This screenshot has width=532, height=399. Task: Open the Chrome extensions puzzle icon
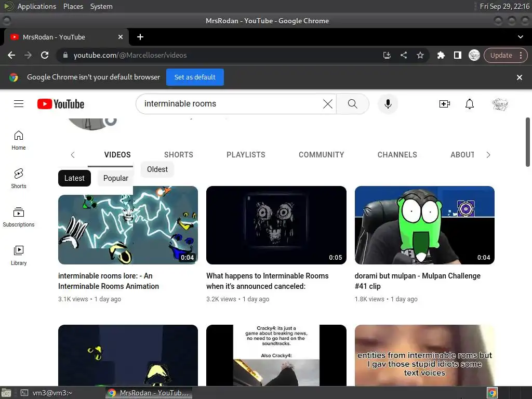[x=441, y=55]
